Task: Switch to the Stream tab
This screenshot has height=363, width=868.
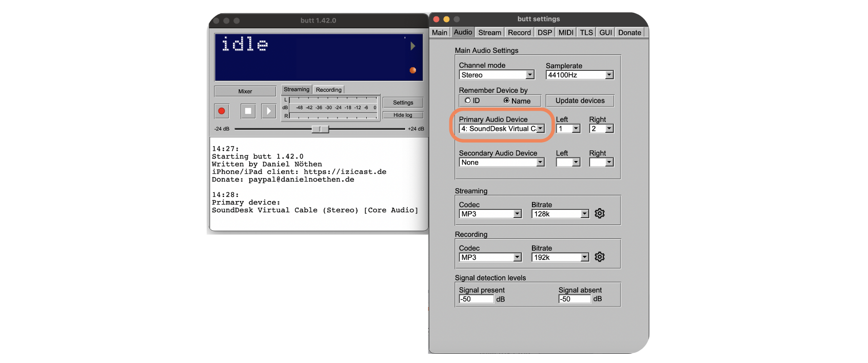Action: (489, 32)
